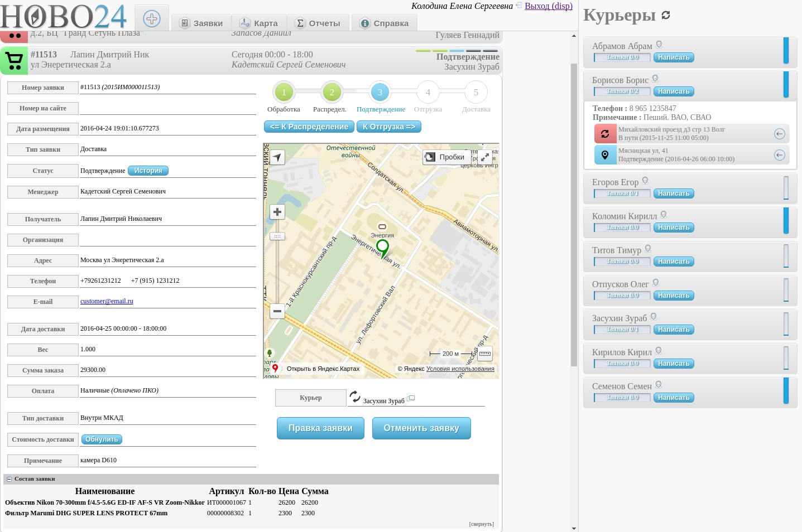Zoom out on the map

277,311
